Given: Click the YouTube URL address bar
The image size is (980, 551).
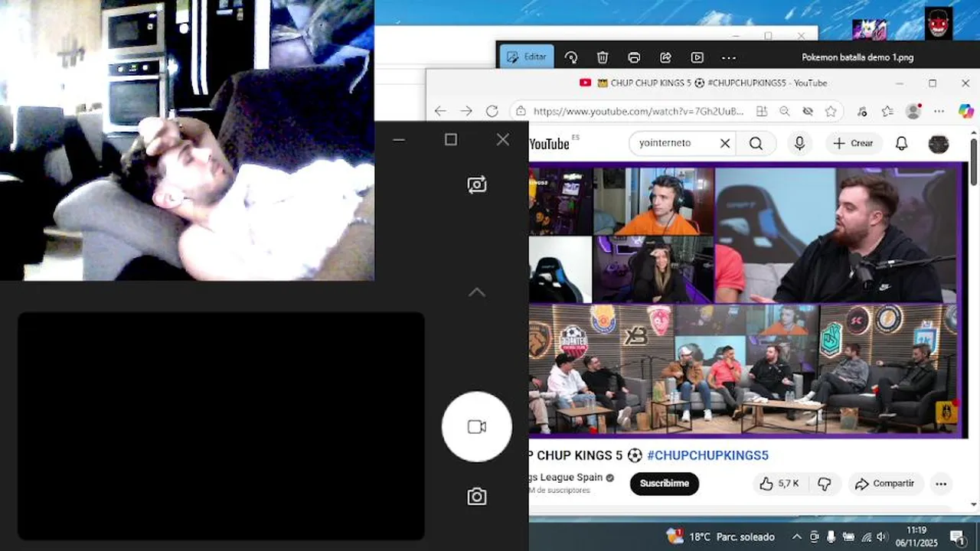Looking at the screenshot, I should coord(638,111).
